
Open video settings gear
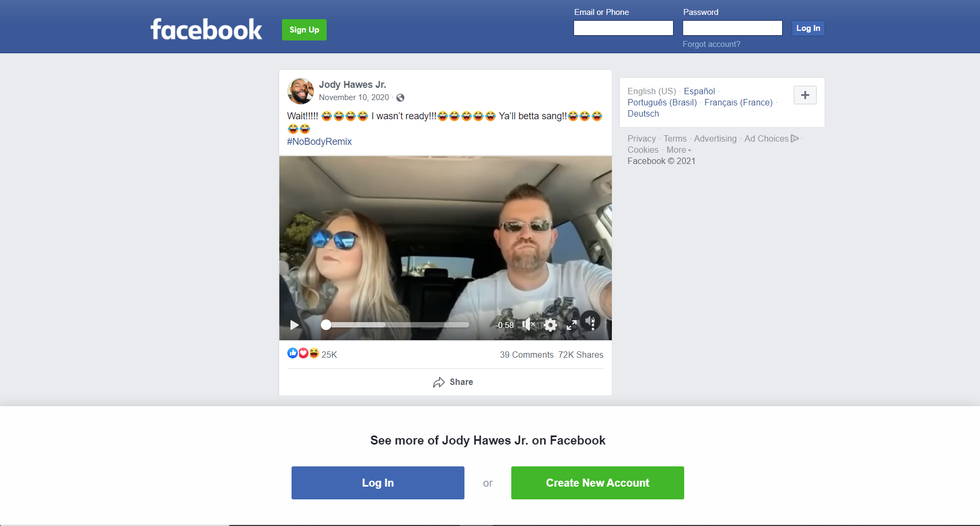tap(550, 325)
